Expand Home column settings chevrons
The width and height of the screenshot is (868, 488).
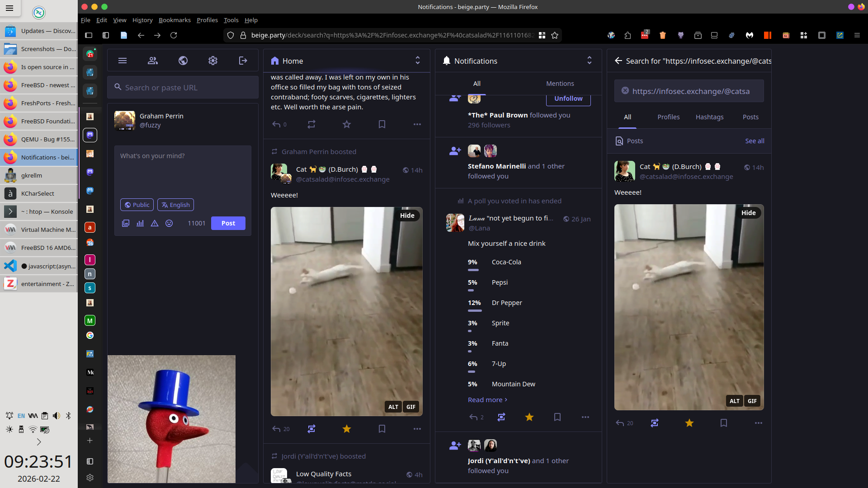tap(418, 61)
